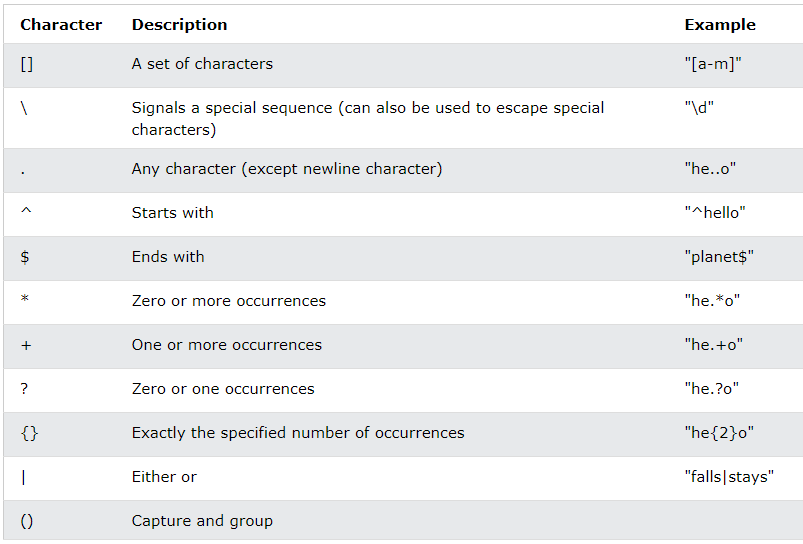Screen dimensions: 803x544
Task: Click the 'Capture and group' description
Action: (x=202, y=521)
